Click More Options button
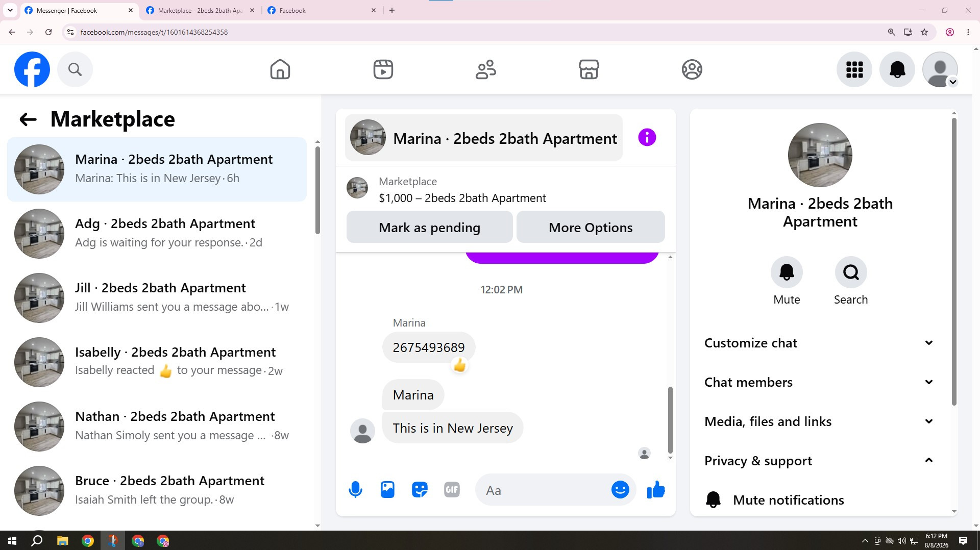The image size is (980, 550). [591, 228]
